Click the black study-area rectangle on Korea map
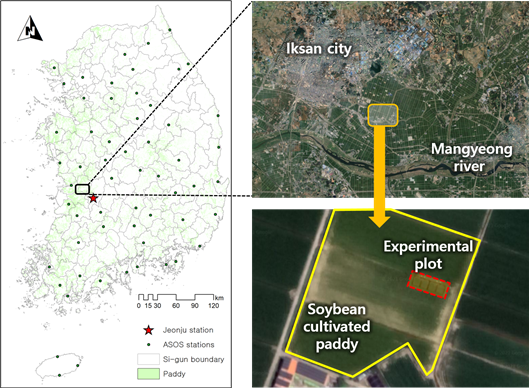Image resolution: width=529 pixels, height=388 pixels. [x=82, y=189]
